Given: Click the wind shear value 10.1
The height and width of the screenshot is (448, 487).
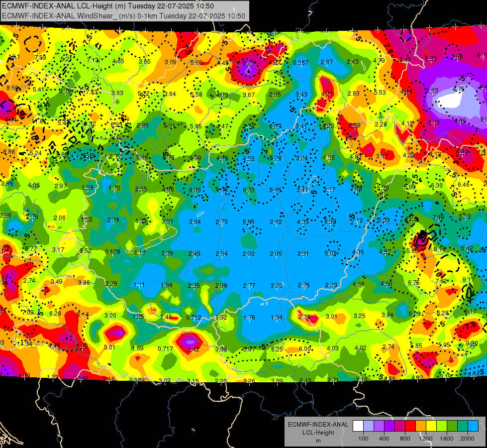Looking at the screenshot, I should 14,57.
